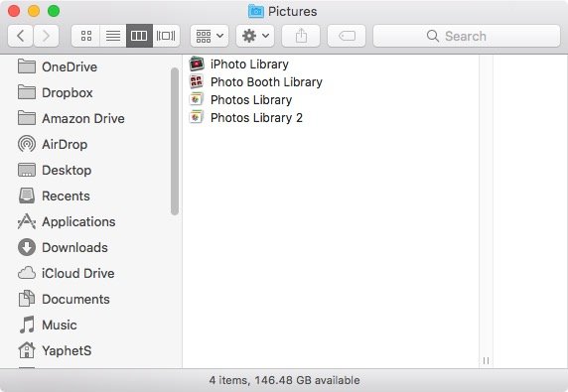
Task: Click the icon beside Photos Library 2
Action: [197, 117]
